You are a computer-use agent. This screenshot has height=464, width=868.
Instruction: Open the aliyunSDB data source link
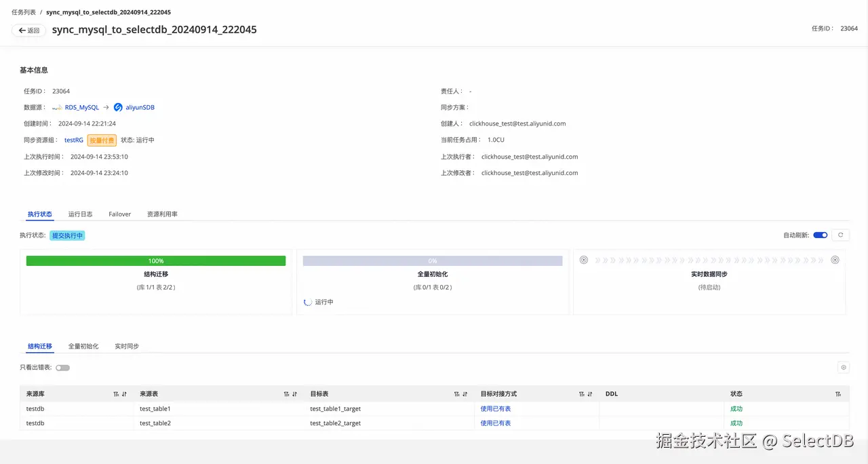click(x=140, y=107)
